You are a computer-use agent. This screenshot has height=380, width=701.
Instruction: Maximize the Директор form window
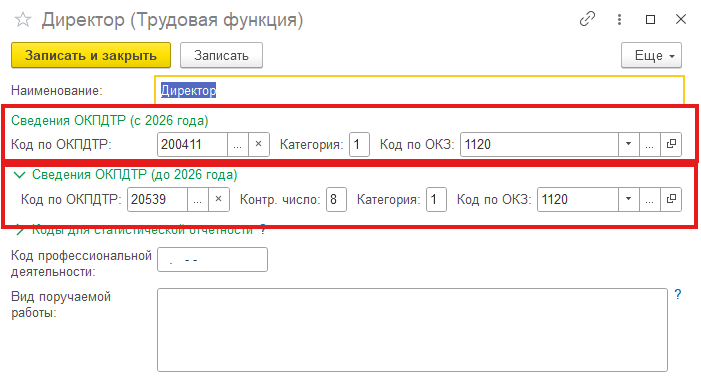(x=650, y=19)
